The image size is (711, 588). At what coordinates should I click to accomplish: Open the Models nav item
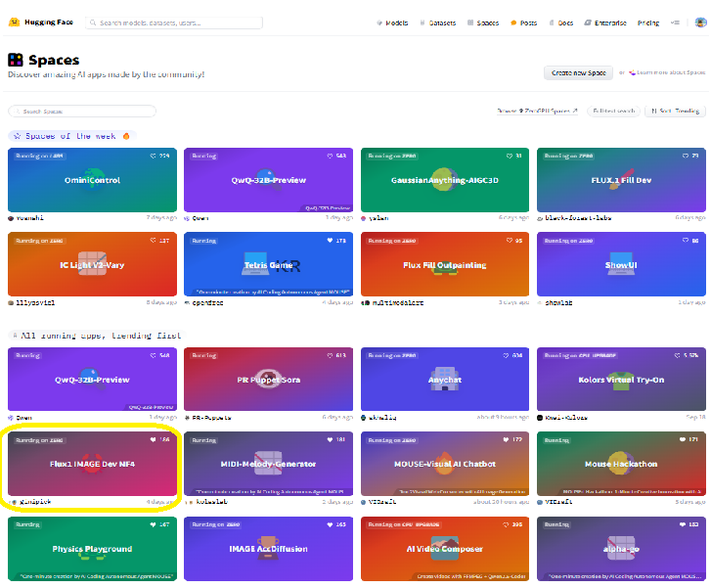tap(392, 23)
